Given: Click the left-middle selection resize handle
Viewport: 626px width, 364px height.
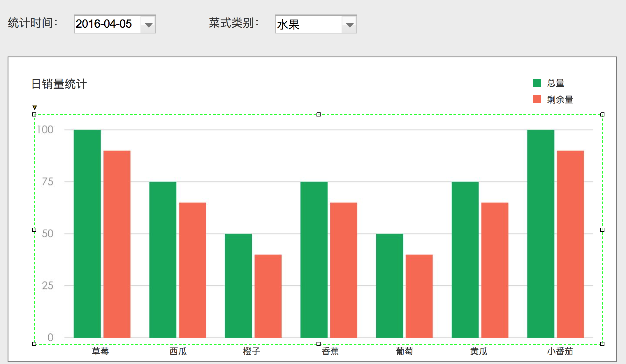Looking at the screenshot, I should tap(34, 230).
